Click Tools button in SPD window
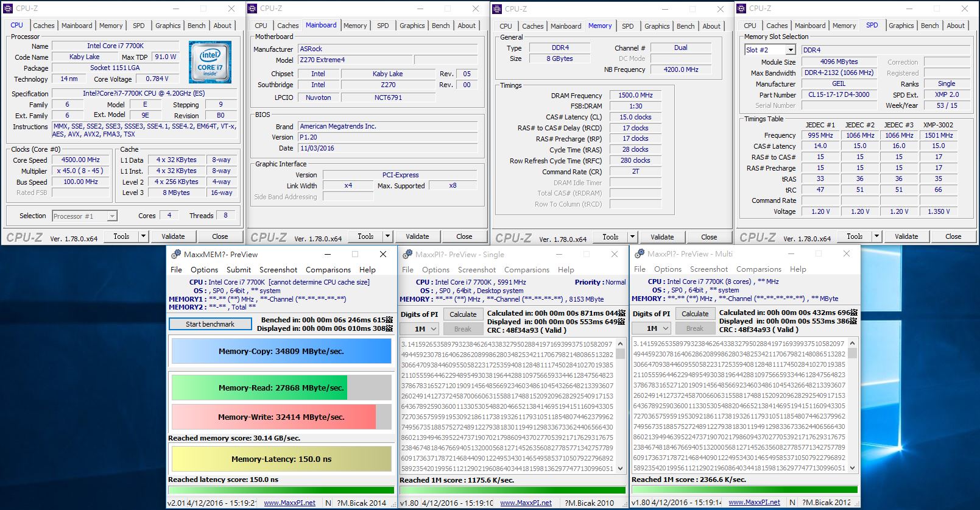The image size is (980, 510). click(x=855, y=236)
